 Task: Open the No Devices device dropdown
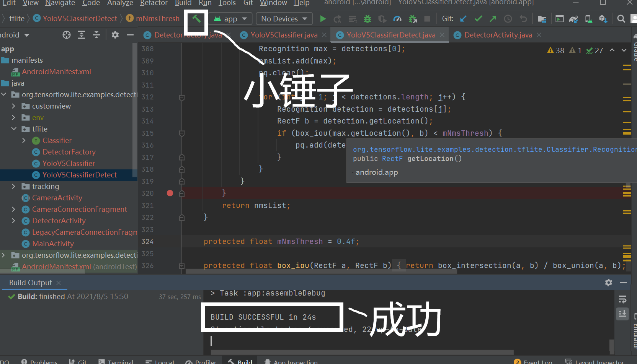tap(284, 18)
